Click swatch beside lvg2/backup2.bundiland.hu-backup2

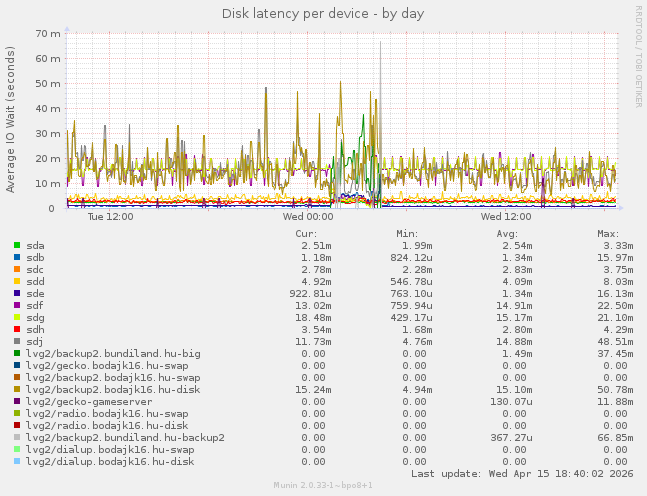point(17,437)
